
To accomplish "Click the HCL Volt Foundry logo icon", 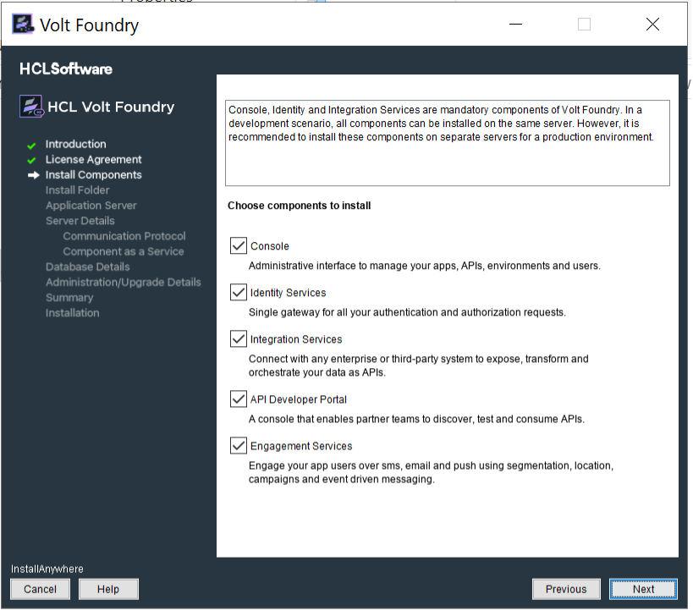I will click(x=32, y=107).
